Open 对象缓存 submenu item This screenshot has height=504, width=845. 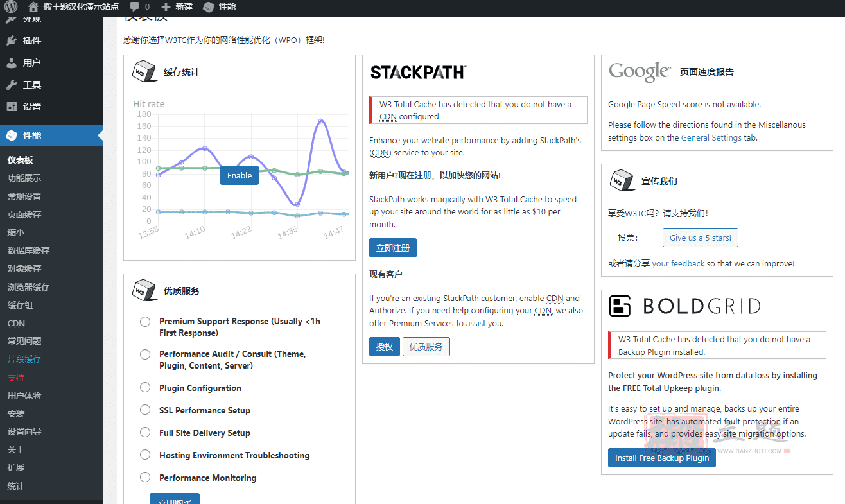[x=24, y=268]
